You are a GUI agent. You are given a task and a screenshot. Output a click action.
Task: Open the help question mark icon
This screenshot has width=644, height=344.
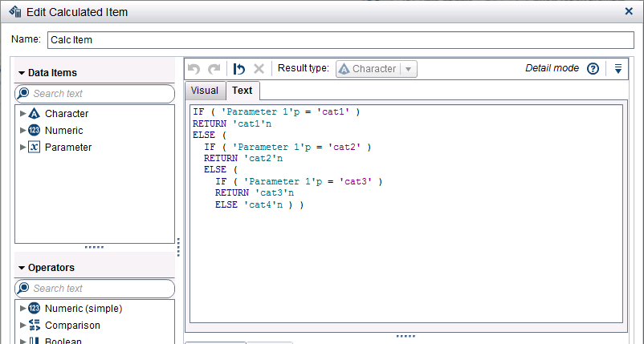pyautogui.click(x=593, y=69)
